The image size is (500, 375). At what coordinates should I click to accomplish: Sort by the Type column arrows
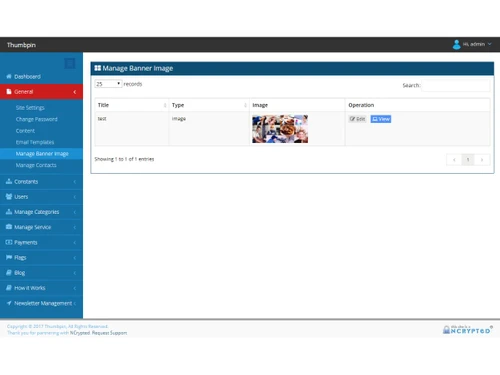[245, 105]
